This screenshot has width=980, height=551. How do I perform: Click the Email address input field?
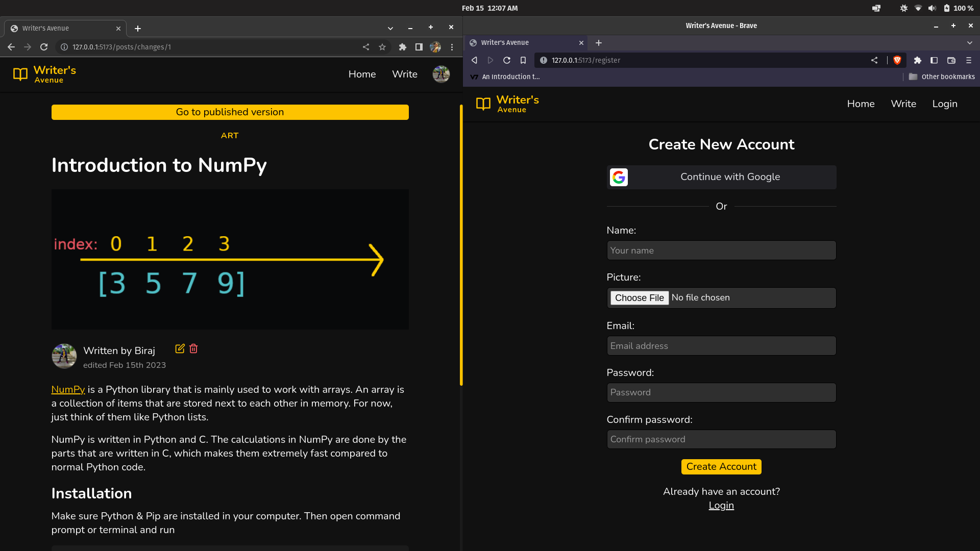click(722, 345)
